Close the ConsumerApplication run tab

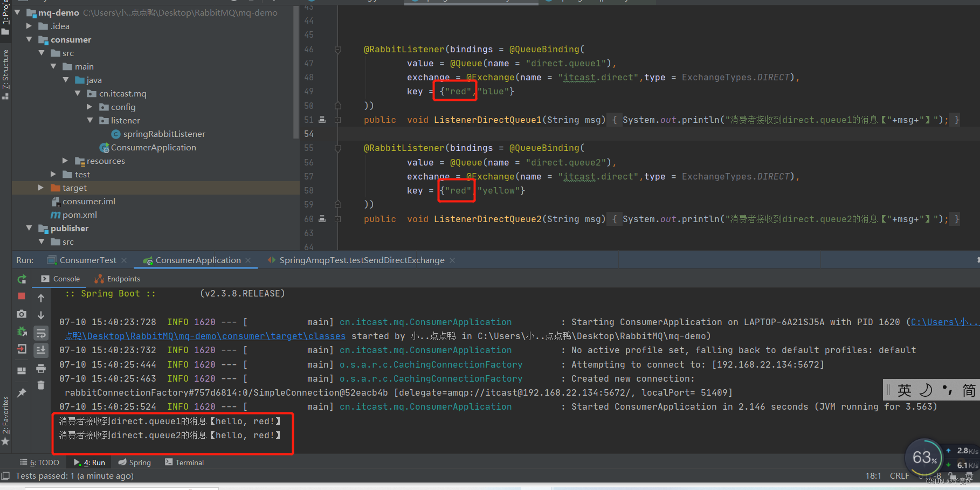pos(248,260)
